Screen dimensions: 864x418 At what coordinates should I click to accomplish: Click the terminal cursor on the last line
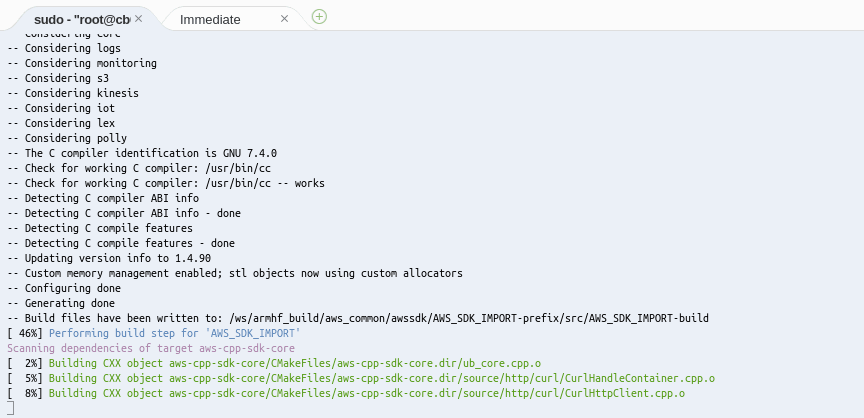click(x=10, y=408)
